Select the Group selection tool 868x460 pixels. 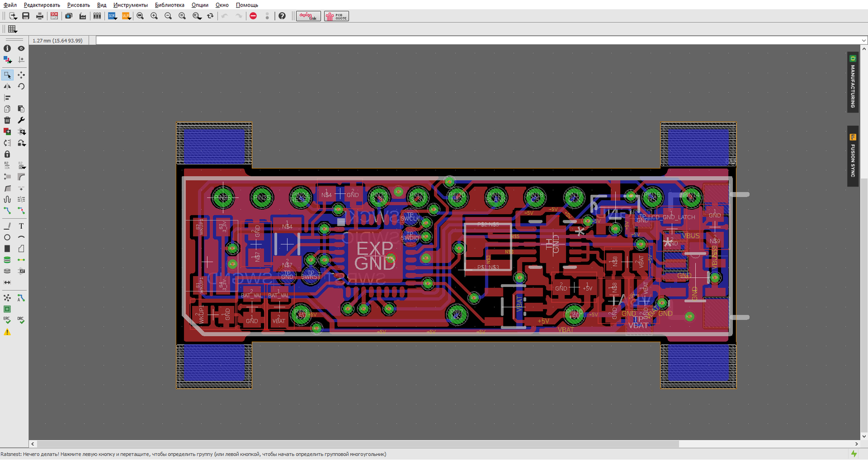7,75
